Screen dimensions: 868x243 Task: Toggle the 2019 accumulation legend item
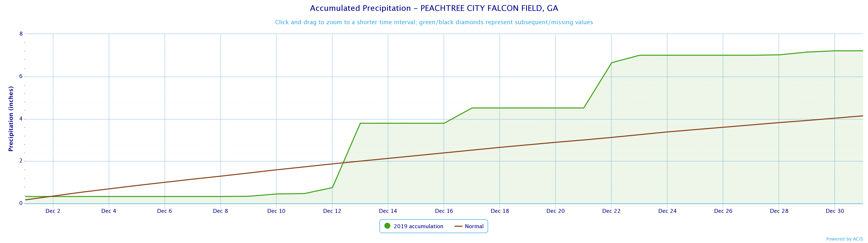(418, 226)
